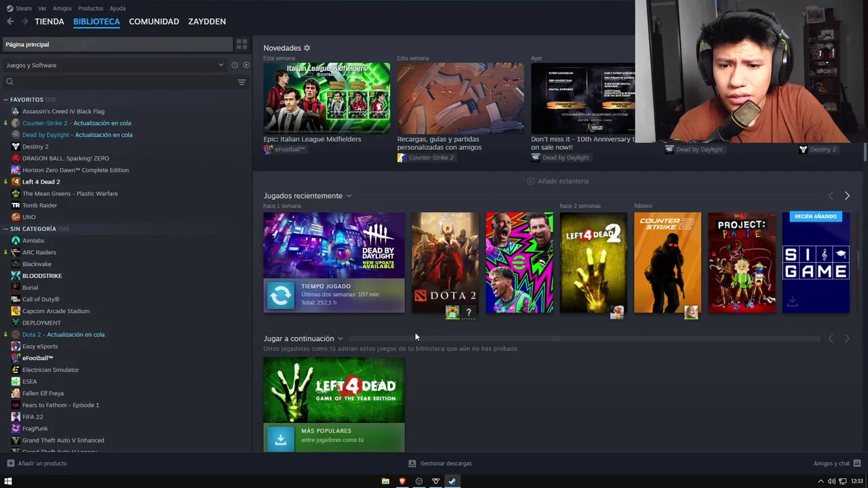Open Dota 2 cover in recent games

click(445, 263)
